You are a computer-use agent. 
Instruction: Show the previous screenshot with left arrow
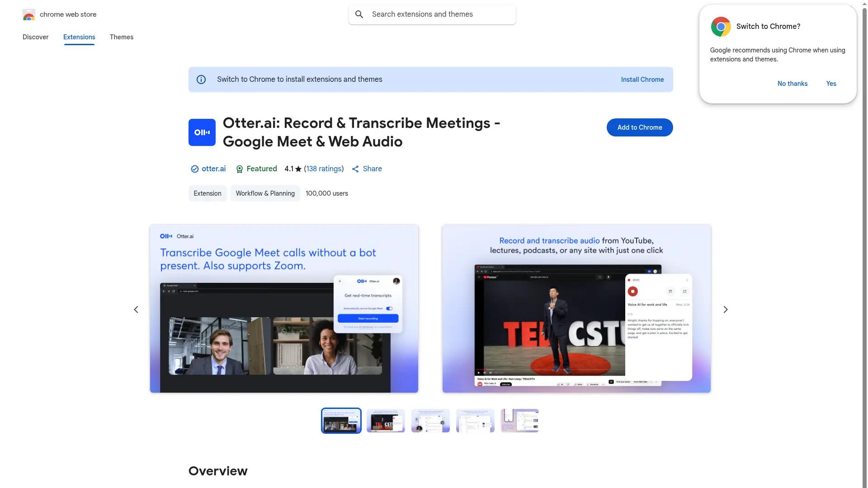(136, 310)
